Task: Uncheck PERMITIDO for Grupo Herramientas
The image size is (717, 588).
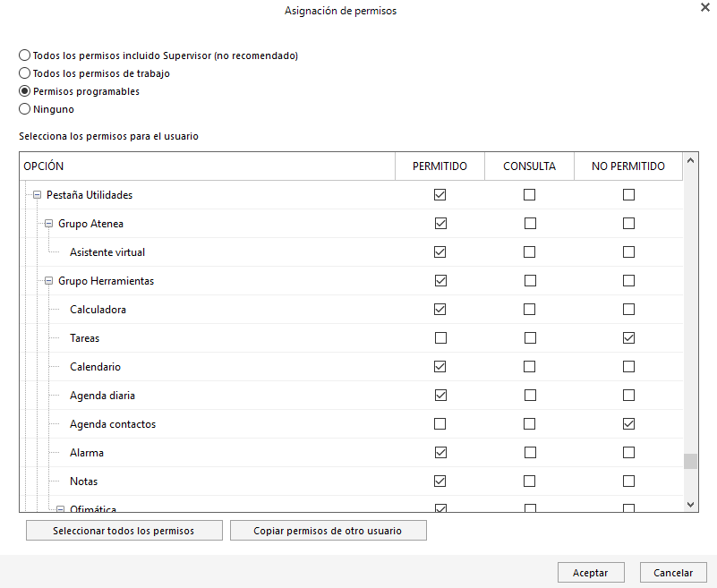Action: tap(440, 281)
